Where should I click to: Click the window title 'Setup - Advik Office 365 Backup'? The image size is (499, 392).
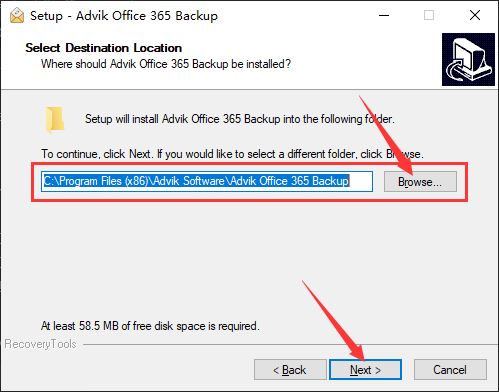click(124, 16)
